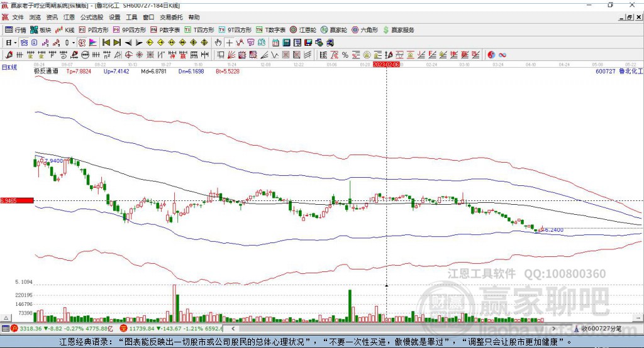644x348 pixels.
Task: Move chart left with black left arrow
Action: pos(128,42)
